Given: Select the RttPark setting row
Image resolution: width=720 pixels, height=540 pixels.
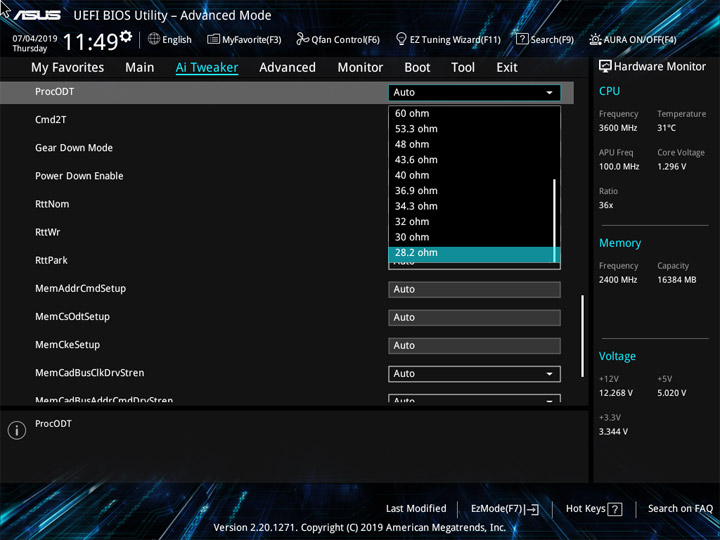Looking at the screenshot, I should pyautogui.click(x=51, y=260).
